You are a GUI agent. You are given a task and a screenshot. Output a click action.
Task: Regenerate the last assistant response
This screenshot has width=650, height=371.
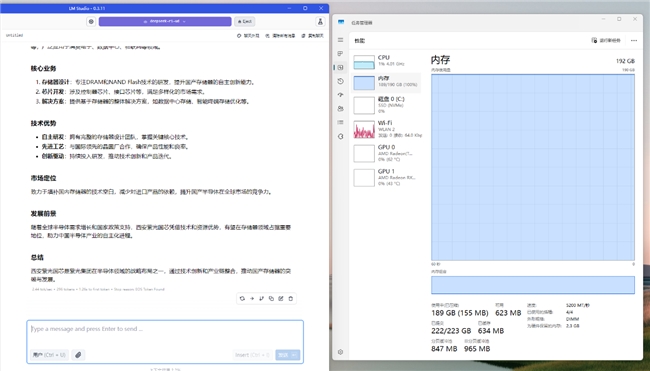point(242,298)
